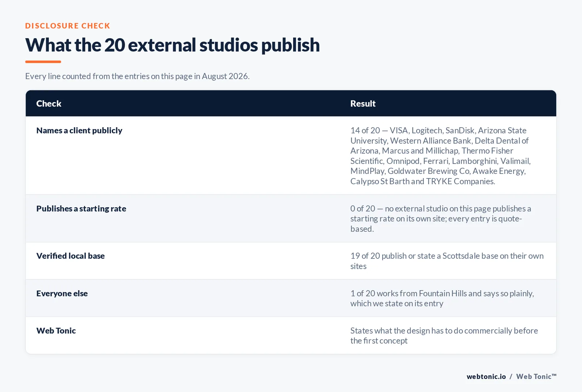Click the "States what the design has to do" result
Viewport: 582px width, 392px height.
click(444, 336)
